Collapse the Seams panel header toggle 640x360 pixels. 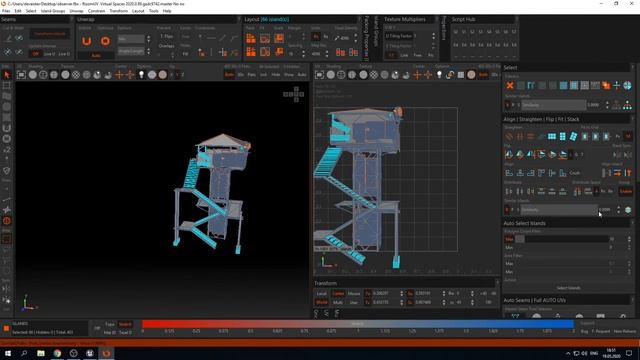tap(72, 19)
